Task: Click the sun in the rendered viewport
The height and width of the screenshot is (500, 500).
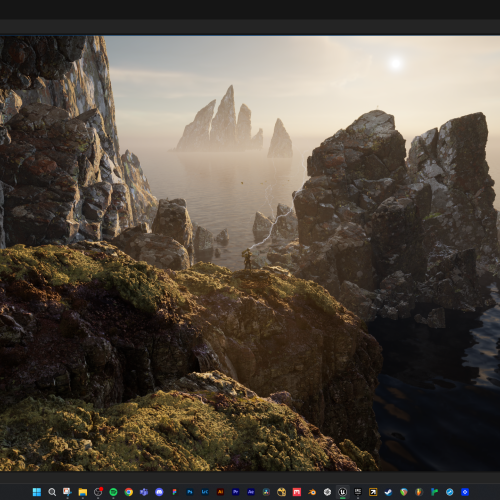Action: tap(395, 63)
